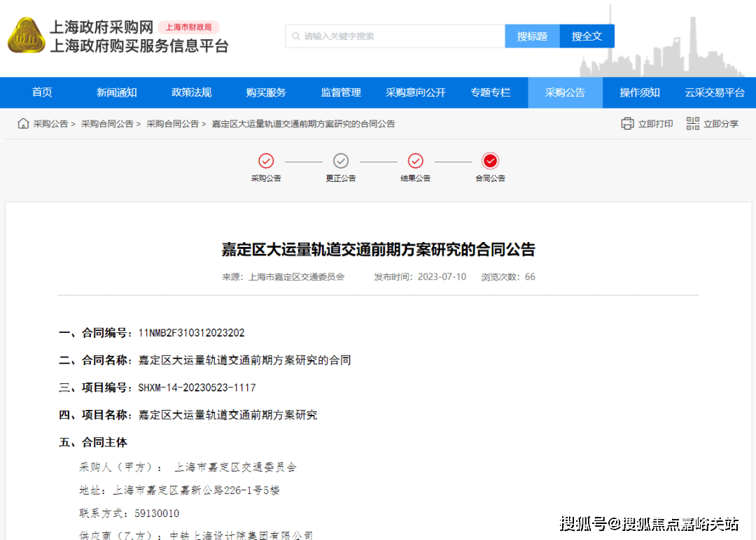
Task: Select the 结果公告 step circle icon
Action: [415, 161]
